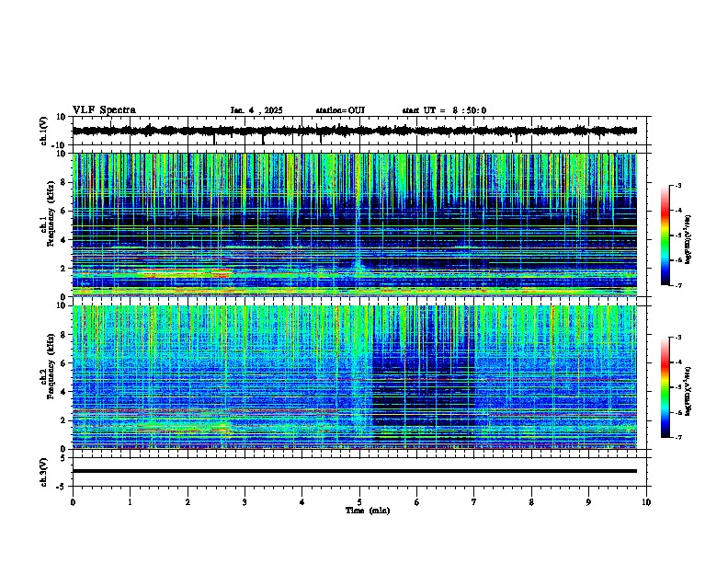Click the "start UT = 8:50:0" header text
728x563 pixels.
point(444,110)
